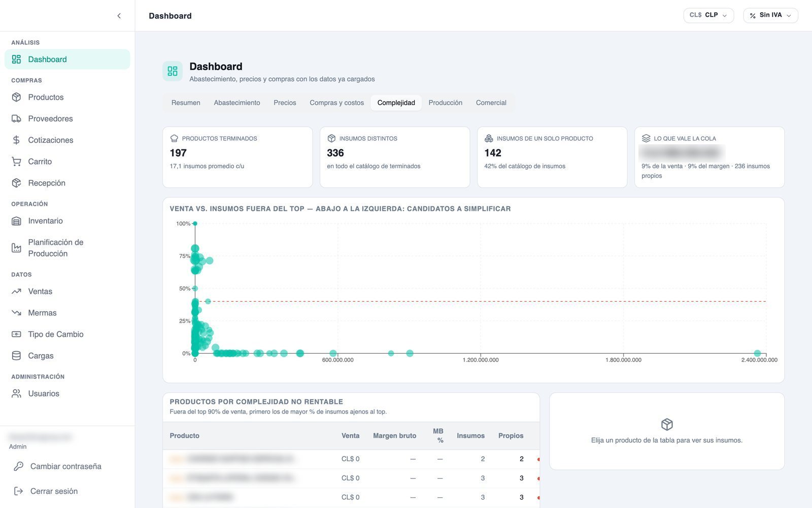Click the Mermas trending-down icon
This screenshot has width=812, height=508.
coord(16,313)
